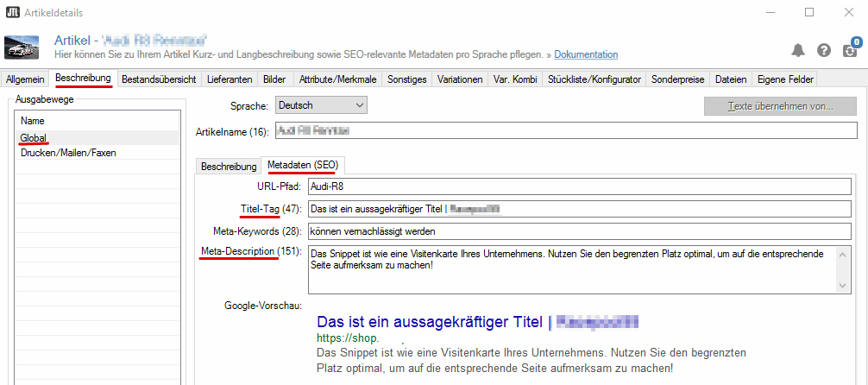Click the help question mark icon
Viewport: 868px width, 385px height.
[824, 50]
